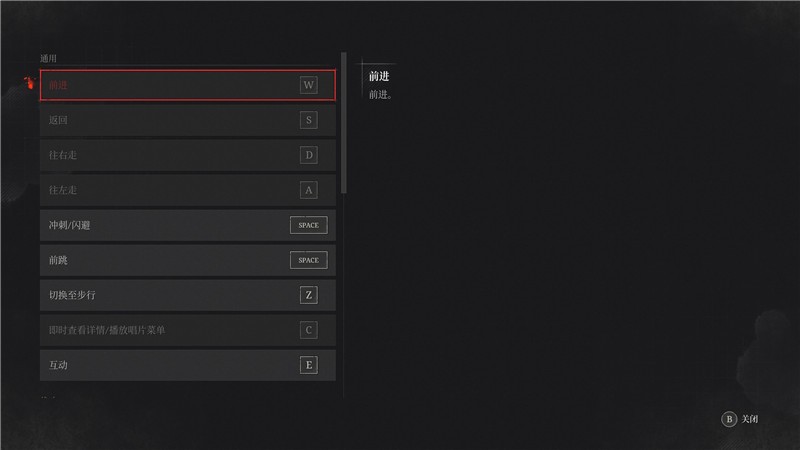This screenshot has width=800, height=450.
Task: Pick the 切换至步行 binding label
Action: [72, 295]
